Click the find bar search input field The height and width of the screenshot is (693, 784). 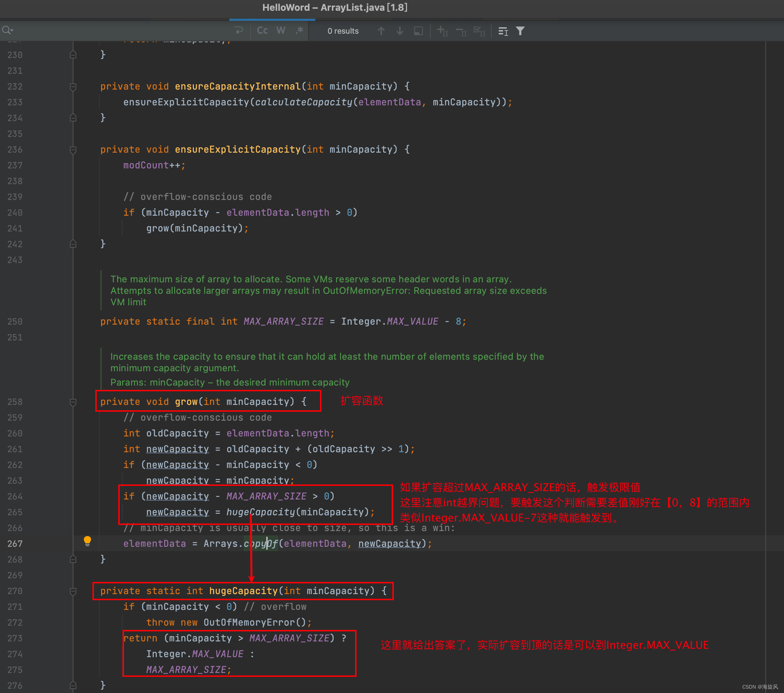pyautogui.click(x=123, y=31)
